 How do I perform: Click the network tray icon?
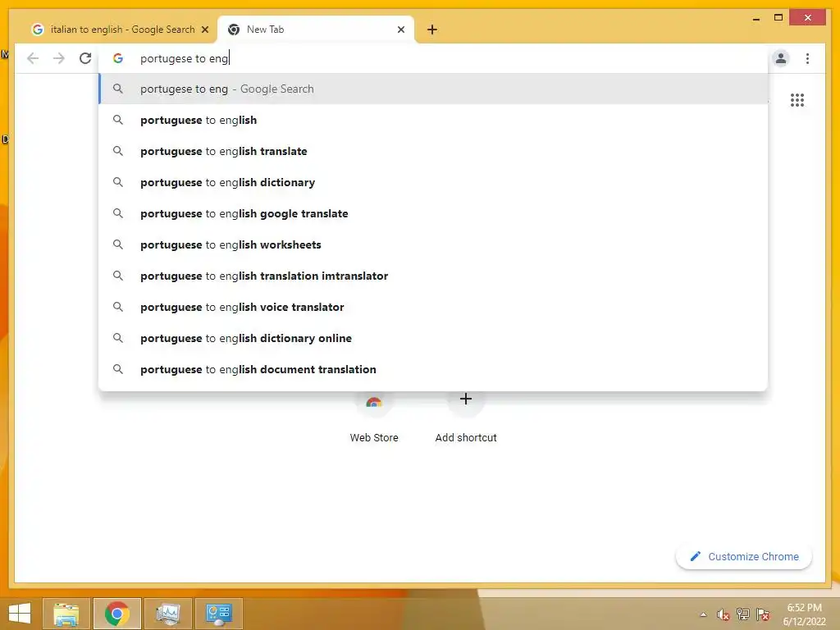pyautogui.click(x=743, y=614)
